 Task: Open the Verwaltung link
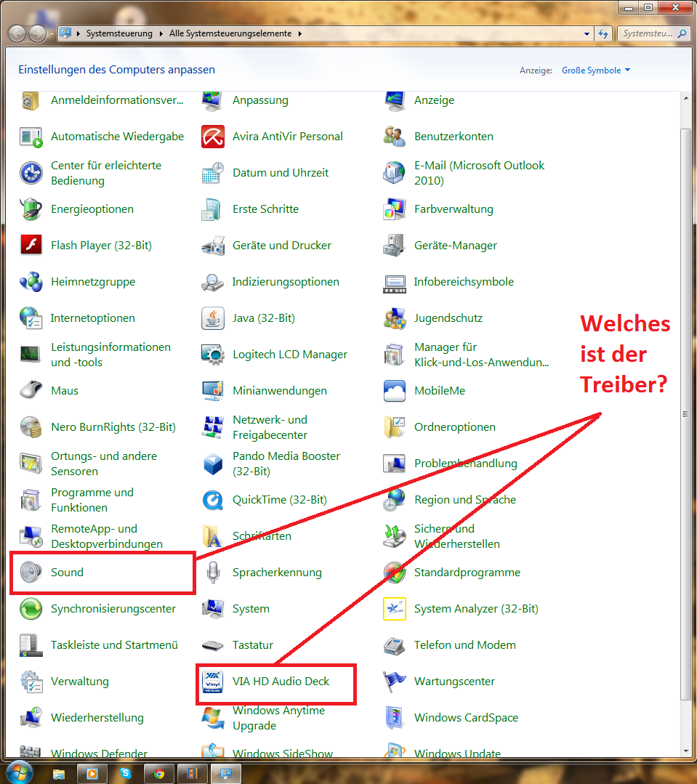(80, 682)
